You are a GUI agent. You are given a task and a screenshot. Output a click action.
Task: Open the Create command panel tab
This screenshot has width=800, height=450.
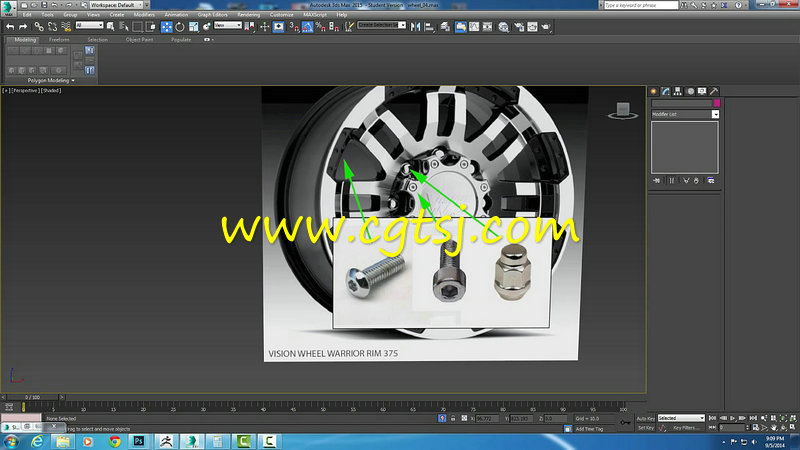[x=654, y=91]
